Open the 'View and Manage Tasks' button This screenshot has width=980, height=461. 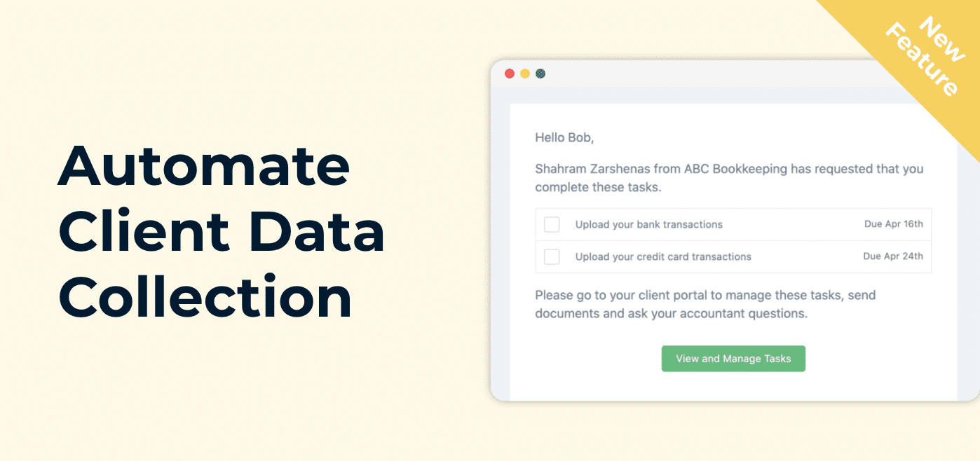(x=733, y=359)
